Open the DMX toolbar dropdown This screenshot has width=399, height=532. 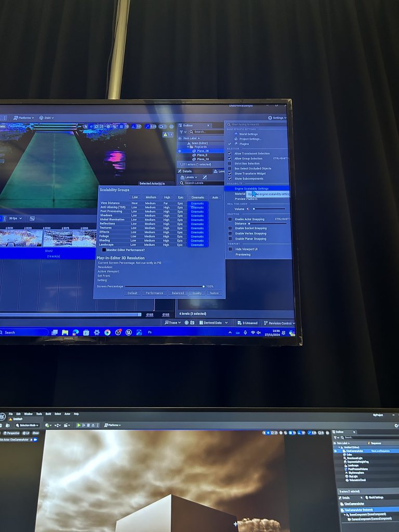coord(46,118)
